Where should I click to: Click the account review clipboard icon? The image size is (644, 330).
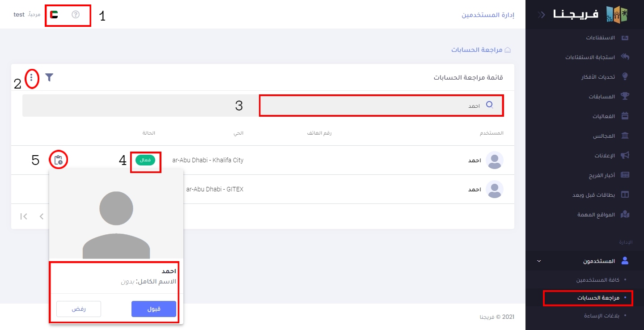[58, 160]
